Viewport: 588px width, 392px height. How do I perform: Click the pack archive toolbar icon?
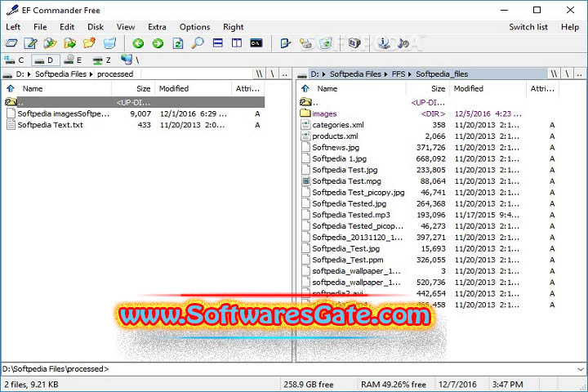[x=354, y=43]
